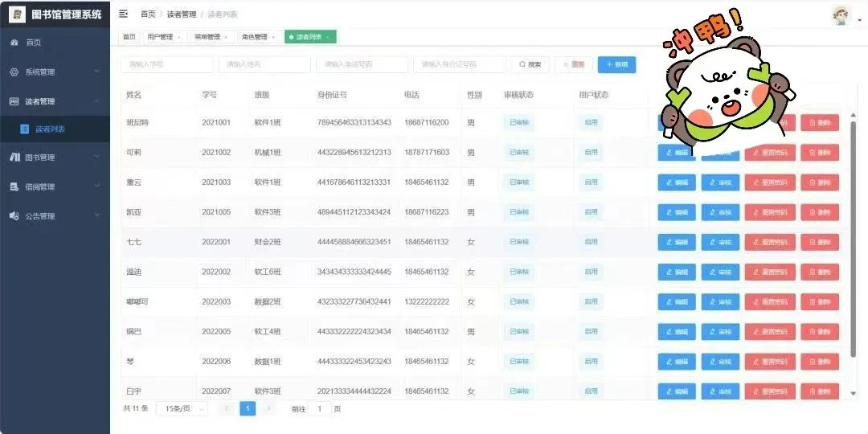The image size is (868, 434).
Task: Close the 用户管理 tab with its x
Action: pos(178,37)
